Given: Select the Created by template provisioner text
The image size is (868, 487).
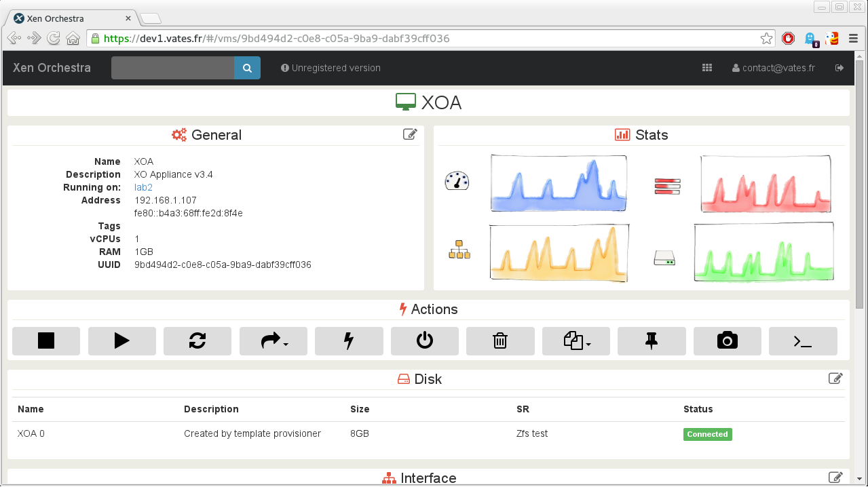Looking at the screenshot, I should [x=252, y=433].
